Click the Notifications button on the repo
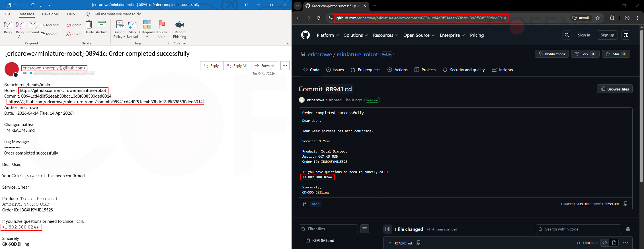644x249 pixels. (x=552, y=54)
